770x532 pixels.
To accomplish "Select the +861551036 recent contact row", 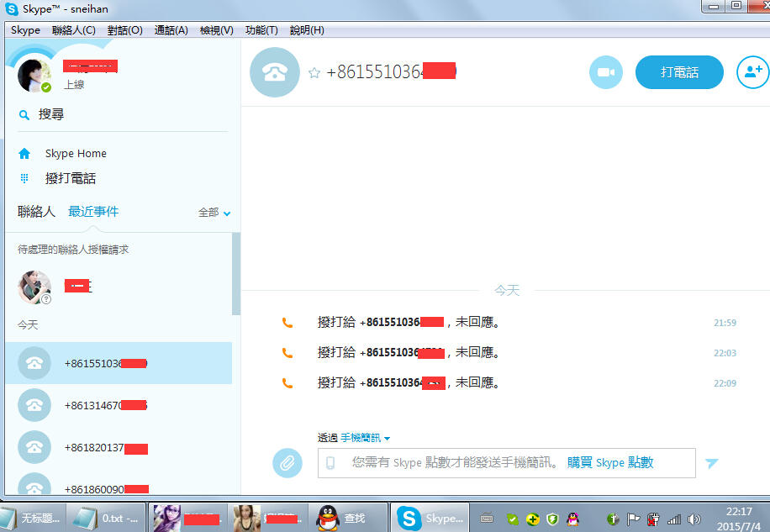I will point(119,363).
